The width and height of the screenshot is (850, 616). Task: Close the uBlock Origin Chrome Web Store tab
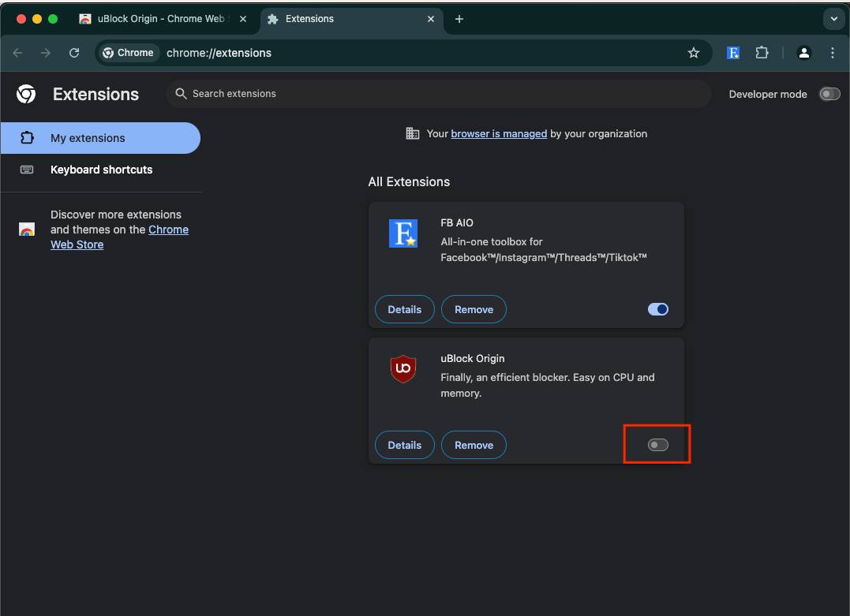point(243,19)
